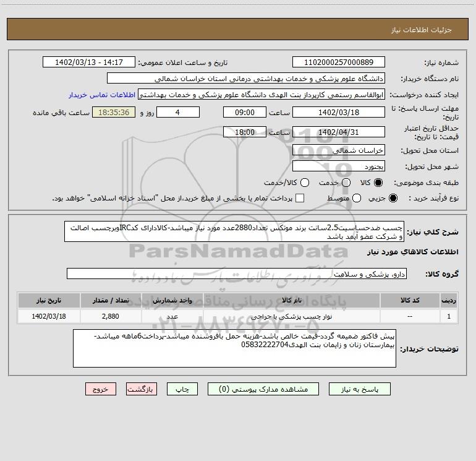476x461 pixels.
Task: Click پاسخ به نیاز button
Action: (x=359, y=389)
